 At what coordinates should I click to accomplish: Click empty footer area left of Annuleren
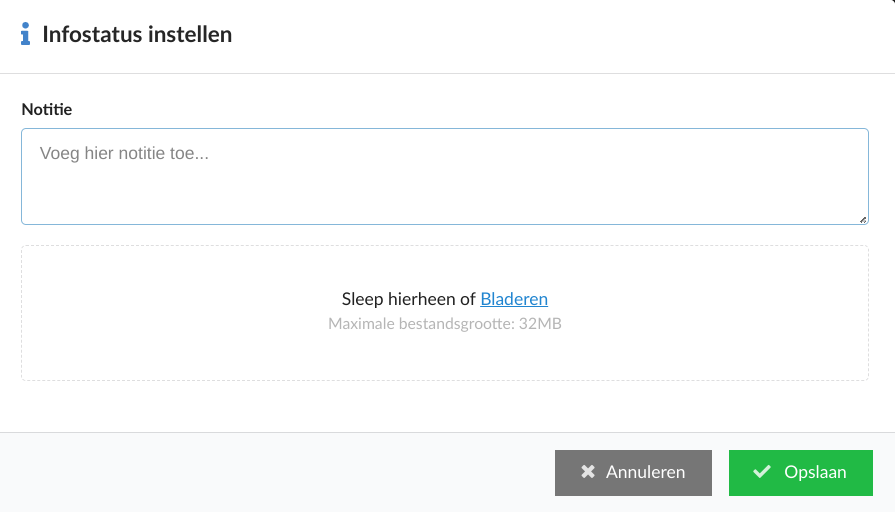[274, 473]
